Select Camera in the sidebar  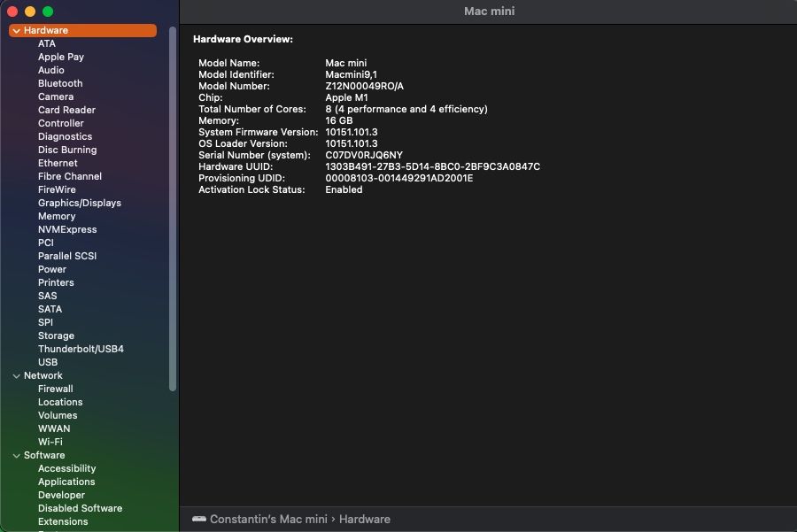pos(56,96)
